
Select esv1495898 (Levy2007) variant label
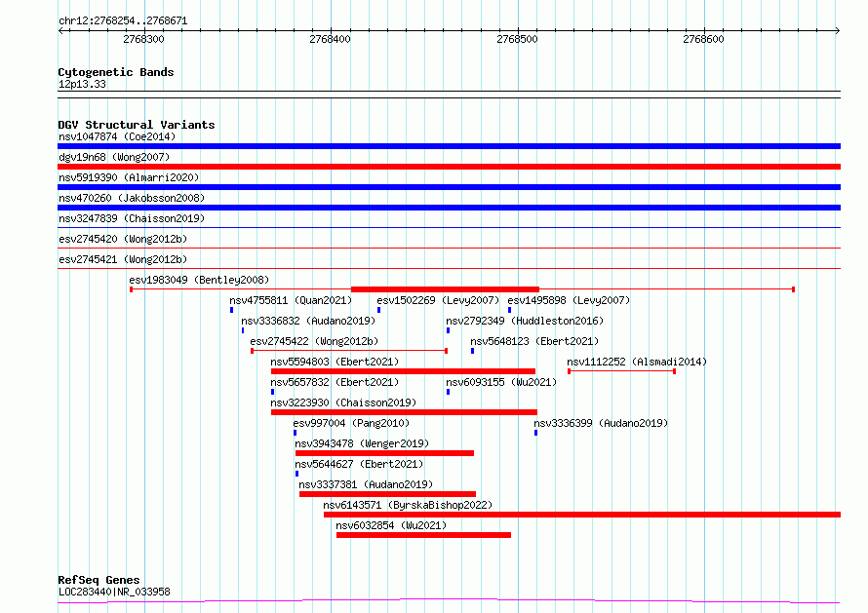(569, 300)
